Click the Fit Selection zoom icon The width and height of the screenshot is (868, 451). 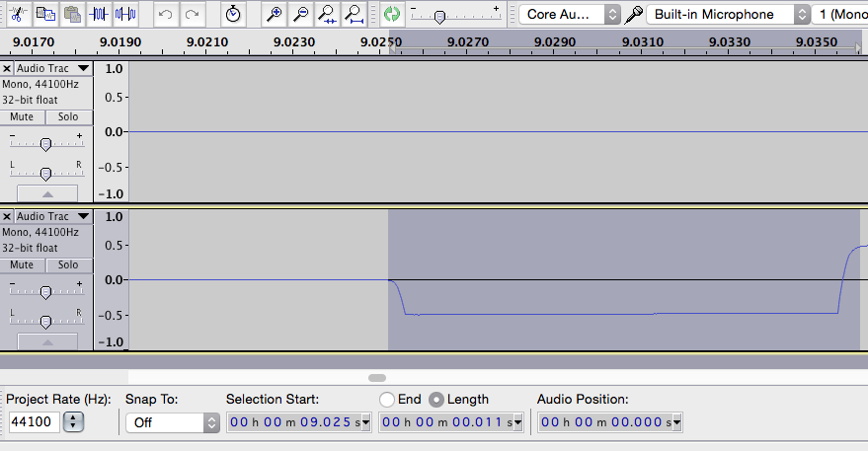pyautogui.click(x=328, y=14)
